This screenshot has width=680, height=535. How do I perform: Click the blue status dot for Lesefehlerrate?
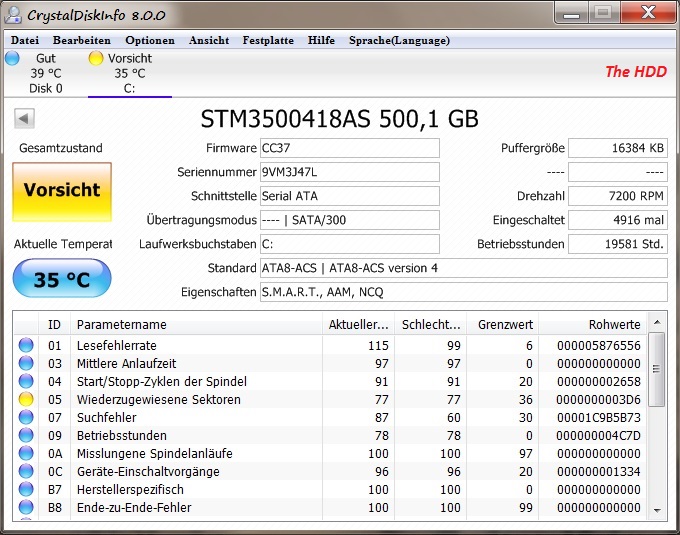(x=26, y=345)
